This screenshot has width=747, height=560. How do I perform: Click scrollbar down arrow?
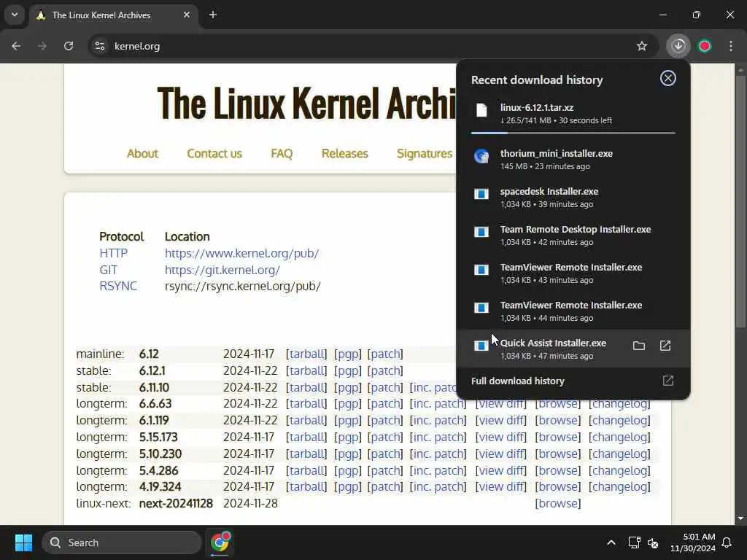tap(741, 518)
